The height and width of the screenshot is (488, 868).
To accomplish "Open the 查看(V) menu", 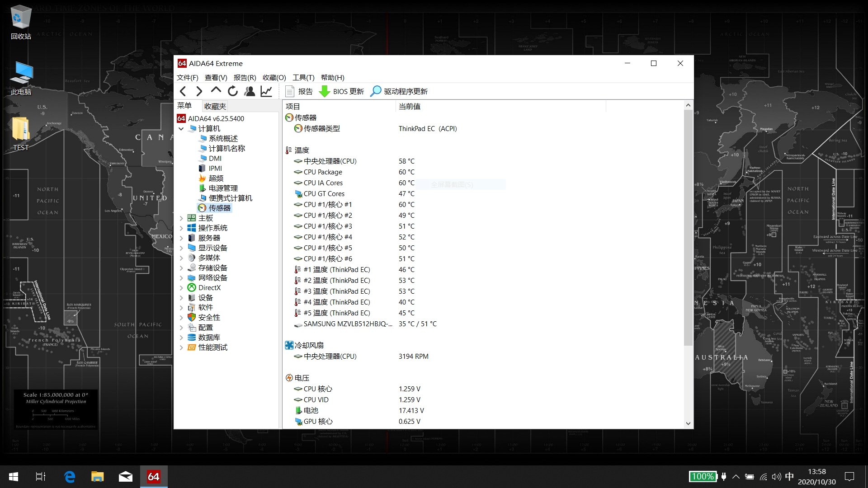I will click(216, 77).
